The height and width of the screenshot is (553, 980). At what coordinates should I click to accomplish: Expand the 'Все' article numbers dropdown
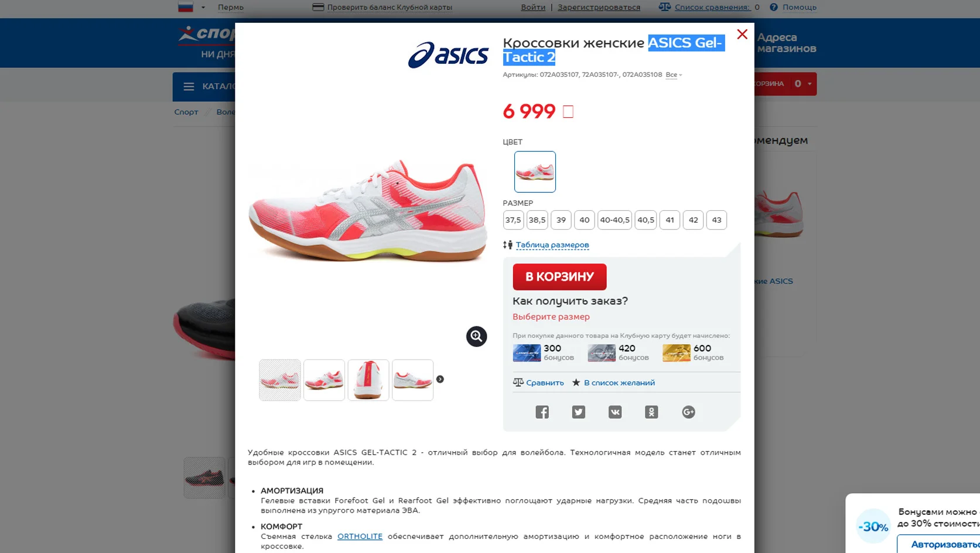[x=674, y=75]
